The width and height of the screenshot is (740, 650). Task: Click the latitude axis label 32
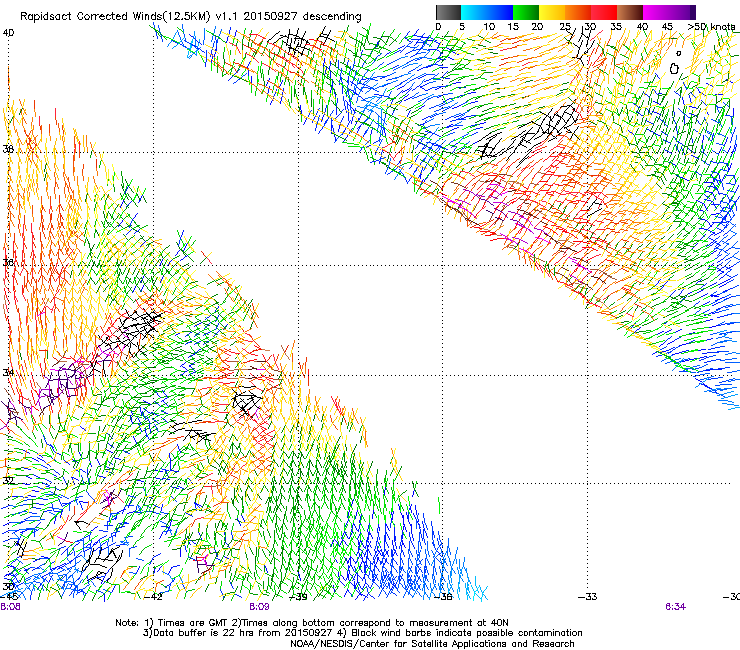[x=8, y=481]
